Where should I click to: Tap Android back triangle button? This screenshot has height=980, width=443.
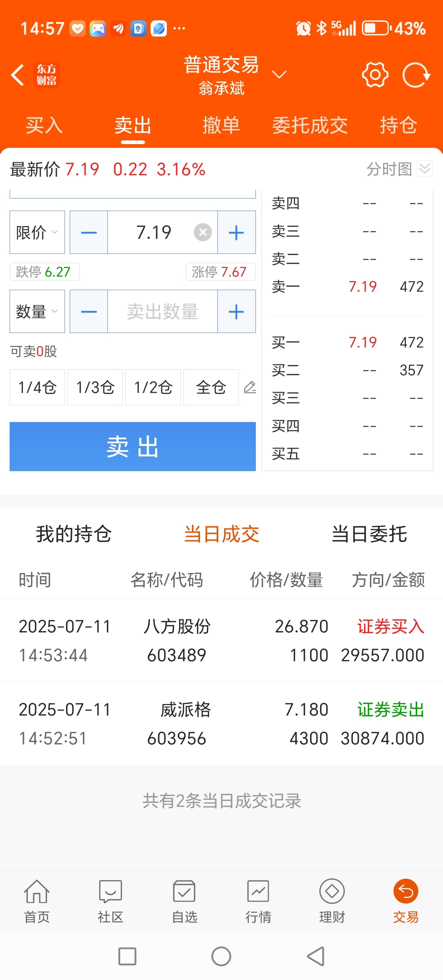[315, 956]
